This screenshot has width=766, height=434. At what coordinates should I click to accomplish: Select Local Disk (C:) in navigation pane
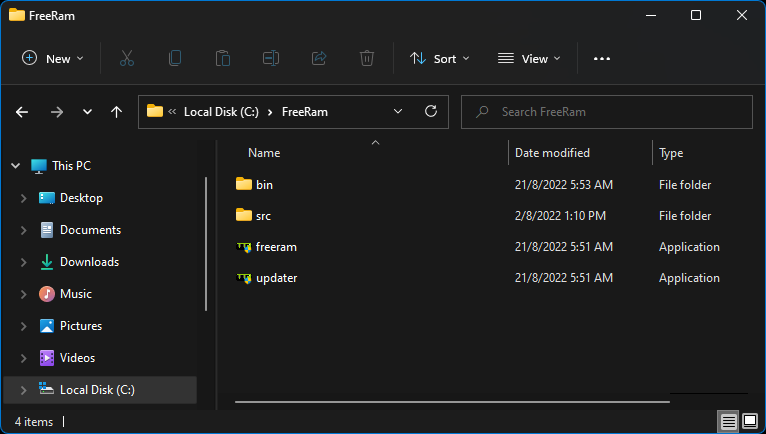[97, 390]
